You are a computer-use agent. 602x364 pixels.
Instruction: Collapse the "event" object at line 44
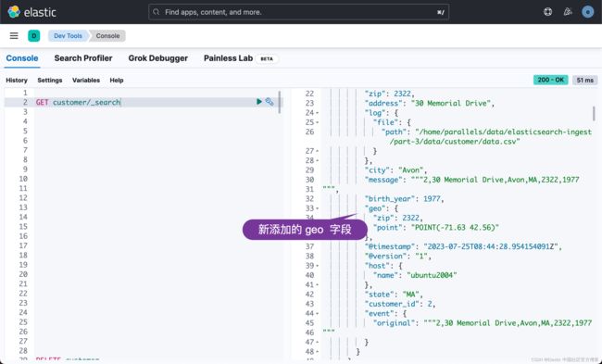click(x=318, y=314)
